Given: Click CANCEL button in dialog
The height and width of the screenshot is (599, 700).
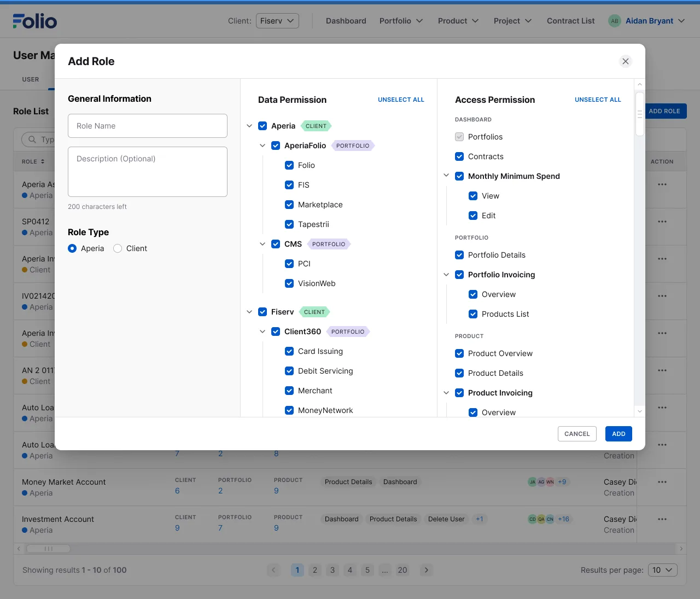Looking at the screenshot, I should click(x=577, y=434).
